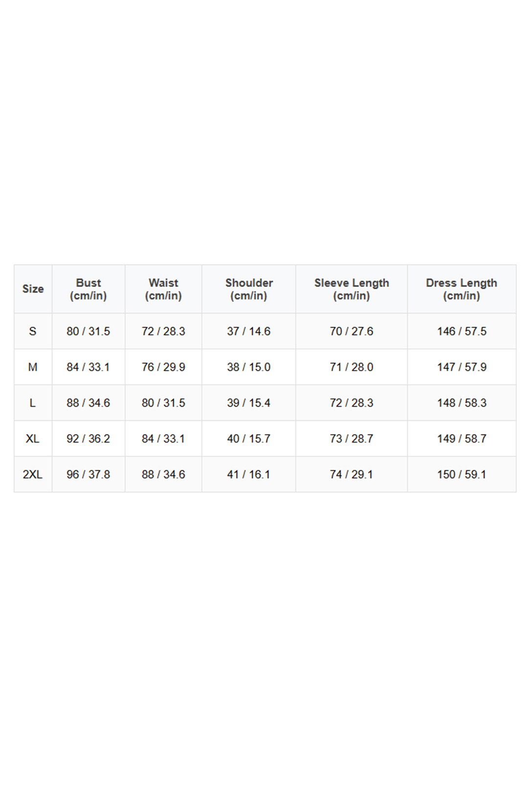Viewport: 532px width, 798px height.
Task: Select the Shoulder (cm/in) header cell
Action: coord(249,289)
